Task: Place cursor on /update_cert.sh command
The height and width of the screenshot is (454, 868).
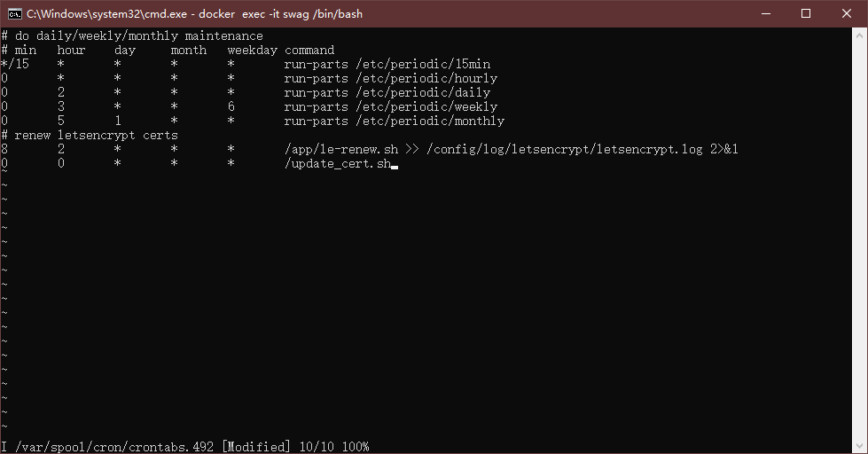Action: pos(338,164)
